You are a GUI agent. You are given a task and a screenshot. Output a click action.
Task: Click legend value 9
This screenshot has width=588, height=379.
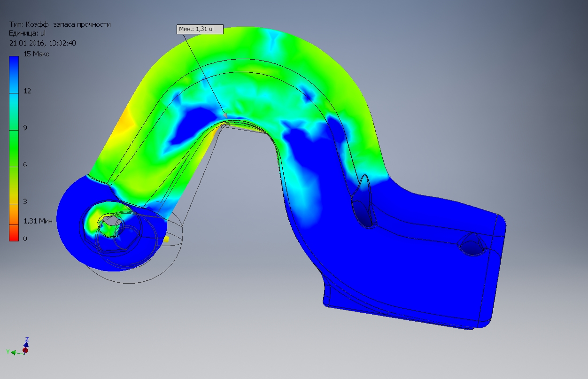(25, 128)
